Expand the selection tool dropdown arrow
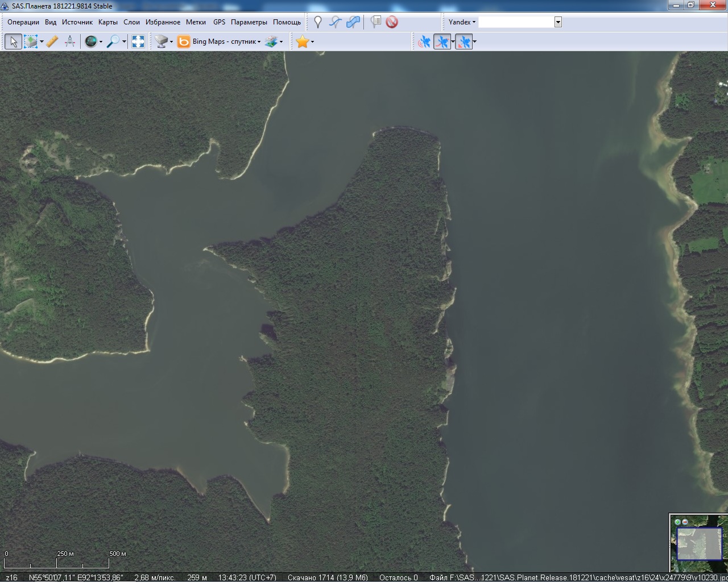Viewport: 728px width, 582px height. (x=42, y=41)
